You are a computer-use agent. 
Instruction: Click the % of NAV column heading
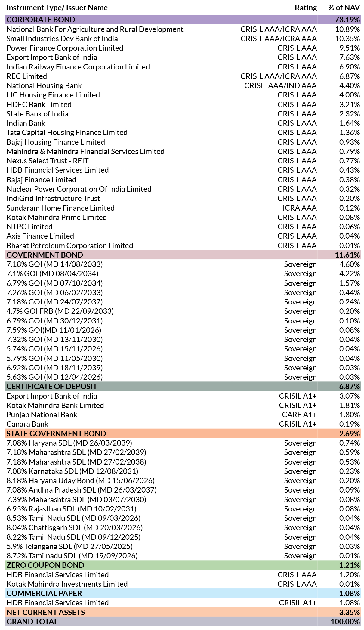344,8
